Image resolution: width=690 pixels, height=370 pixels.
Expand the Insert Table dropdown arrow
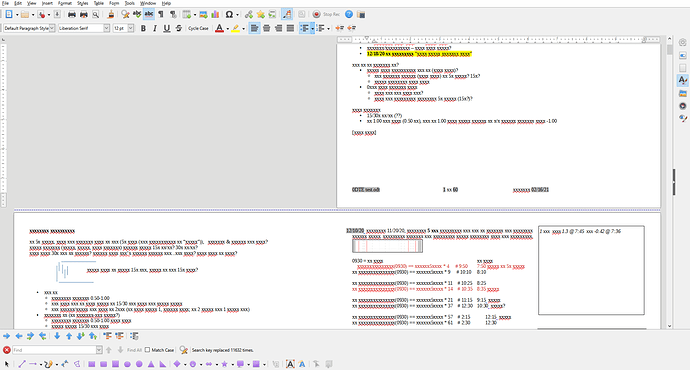(195, 15)
